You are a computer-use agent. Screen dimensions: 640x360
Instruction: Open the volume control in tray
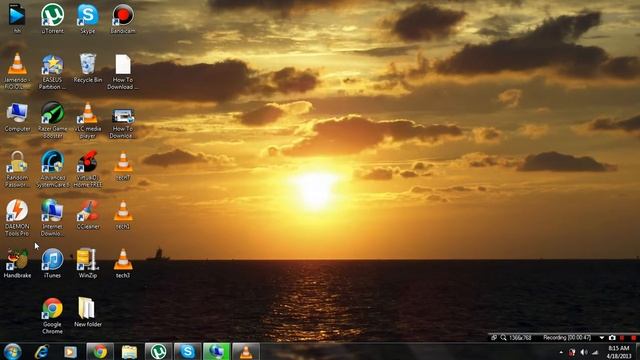click(x=584, y=352)
